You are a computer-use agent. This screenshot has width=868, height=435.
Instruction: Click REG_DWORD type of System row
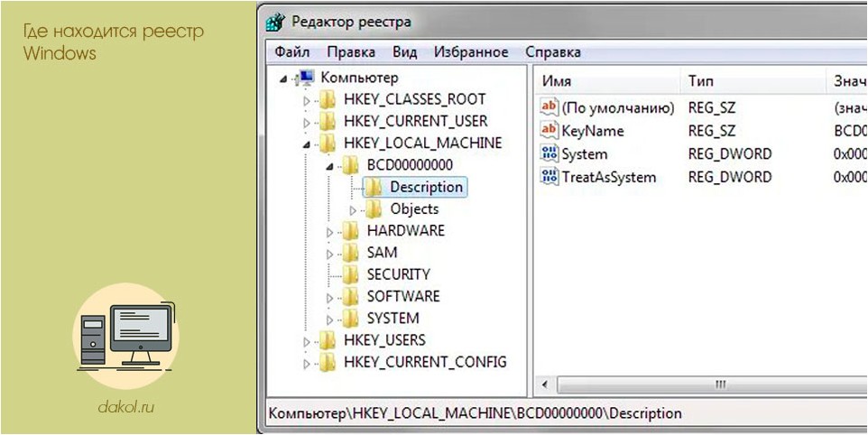point(730,154)
